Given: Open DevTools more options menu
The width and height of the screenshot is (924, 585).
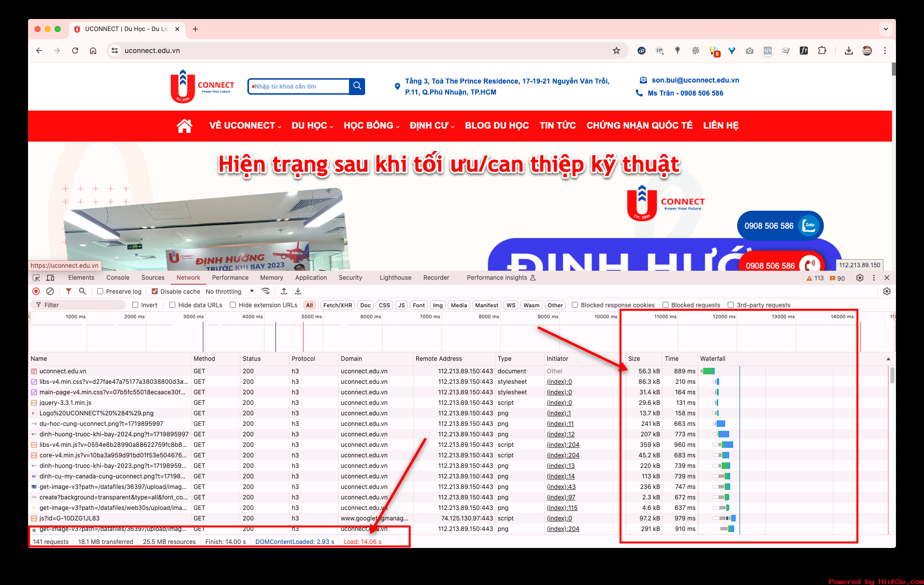Looking at the screenshot, I should point(874,278).
